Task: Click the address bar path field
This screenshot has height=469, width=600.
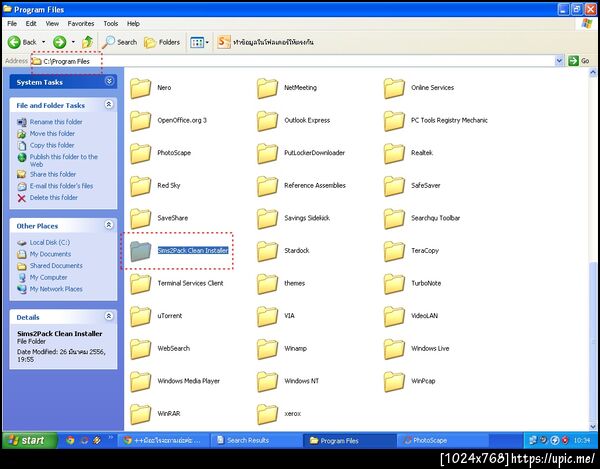Action: (x=293, y=61)
